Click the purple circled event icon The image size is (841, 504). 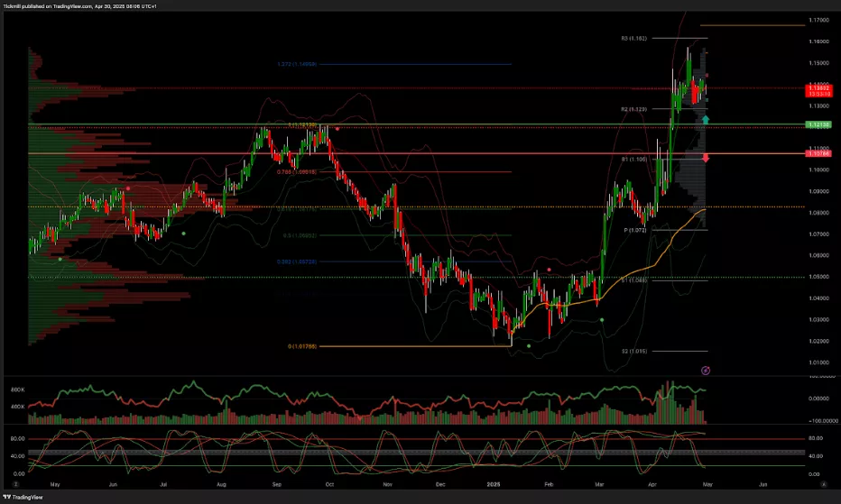(x=706, y=370)
